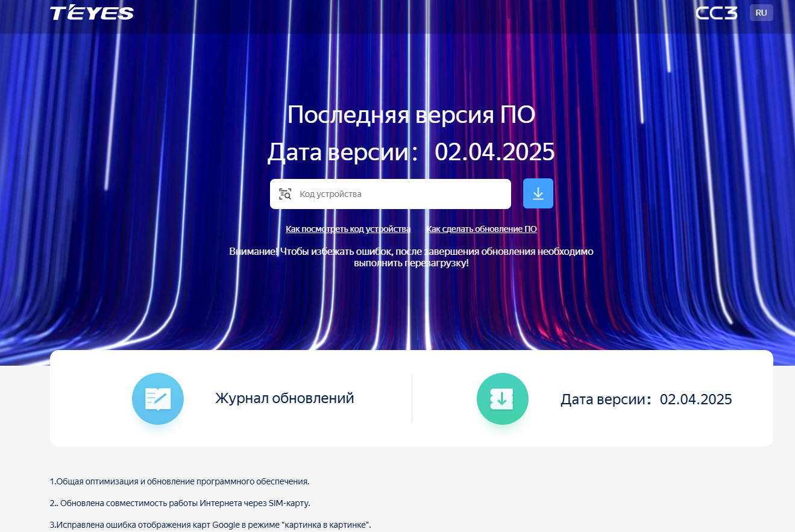Click the TEYES logo
The image size is (795, 532).
92,13
